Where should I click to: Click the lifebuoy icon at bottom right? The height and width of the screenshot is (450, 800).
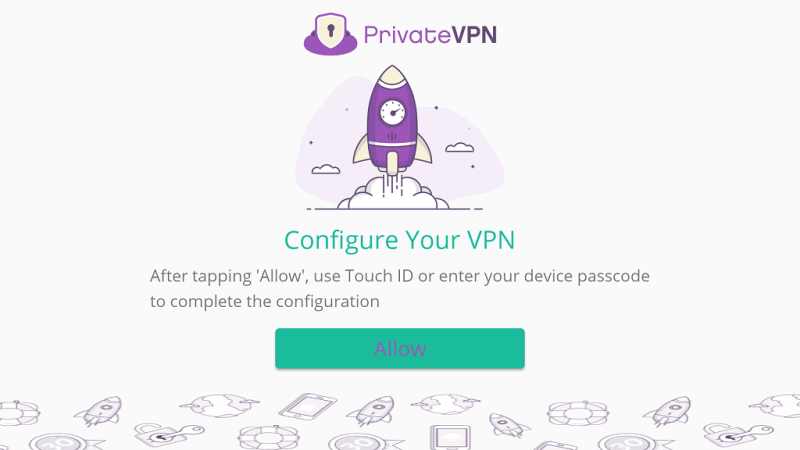click(x=577, y=413)
